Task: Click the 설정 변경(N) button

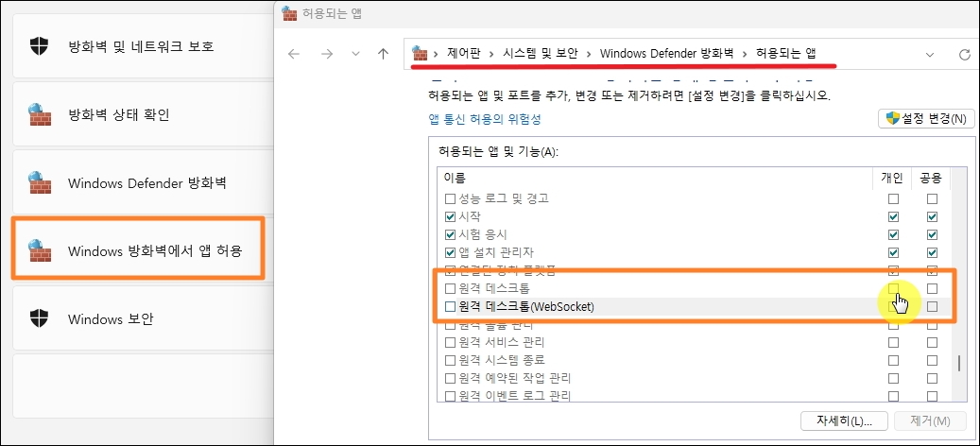Action: click(926, 118)
